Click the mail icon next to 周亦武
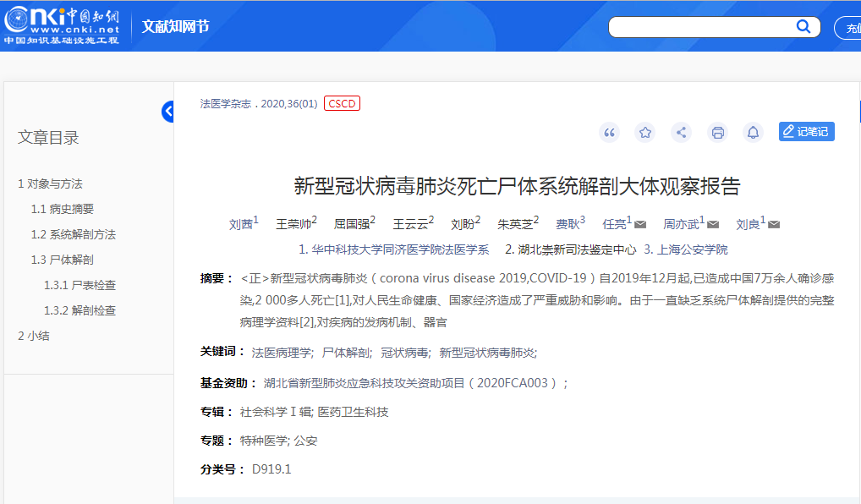This screenshot has width=861, height=504. point(713,225)
